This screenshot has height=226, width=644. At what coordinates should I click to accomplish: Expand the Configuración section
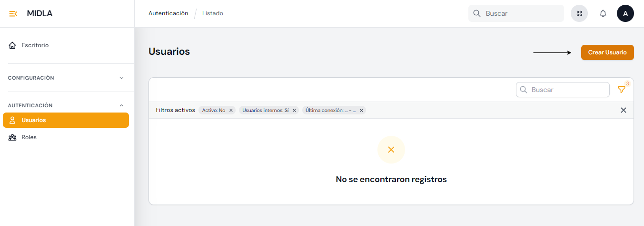pos(121,78)
